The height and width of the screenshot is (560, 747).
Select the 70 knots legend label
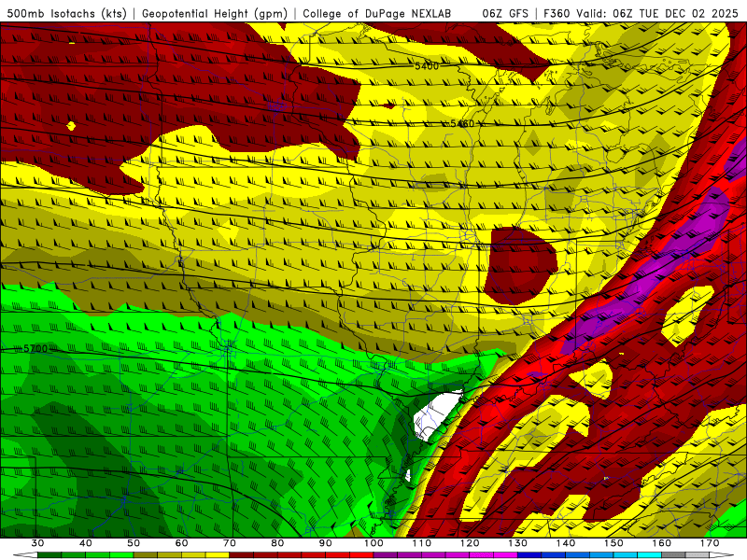click(x=230, y=543)
